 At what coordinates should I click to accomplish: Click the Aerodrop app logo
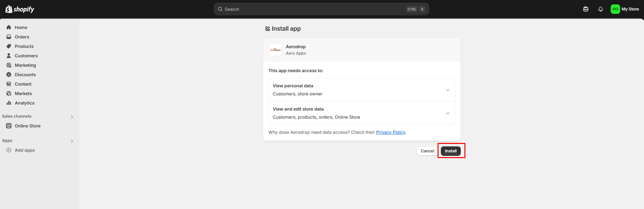275,50
